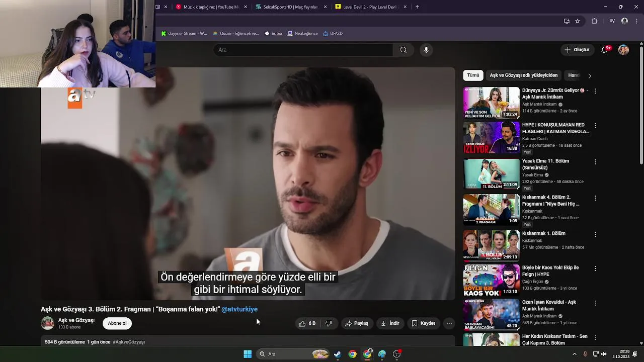Viewport: 644px width, 362px height.
Task: Open more actions menu beside Kaydet
Action: 449,323
